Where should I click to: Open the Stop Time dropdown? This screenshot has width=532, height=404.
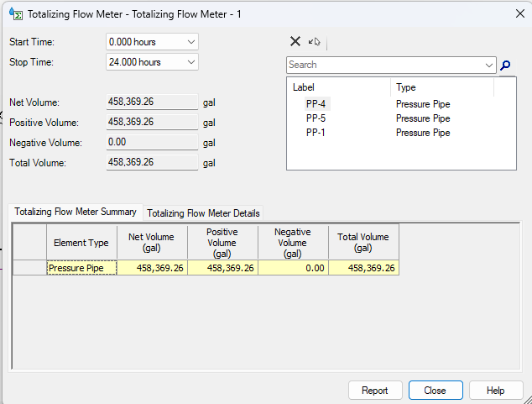191,62
